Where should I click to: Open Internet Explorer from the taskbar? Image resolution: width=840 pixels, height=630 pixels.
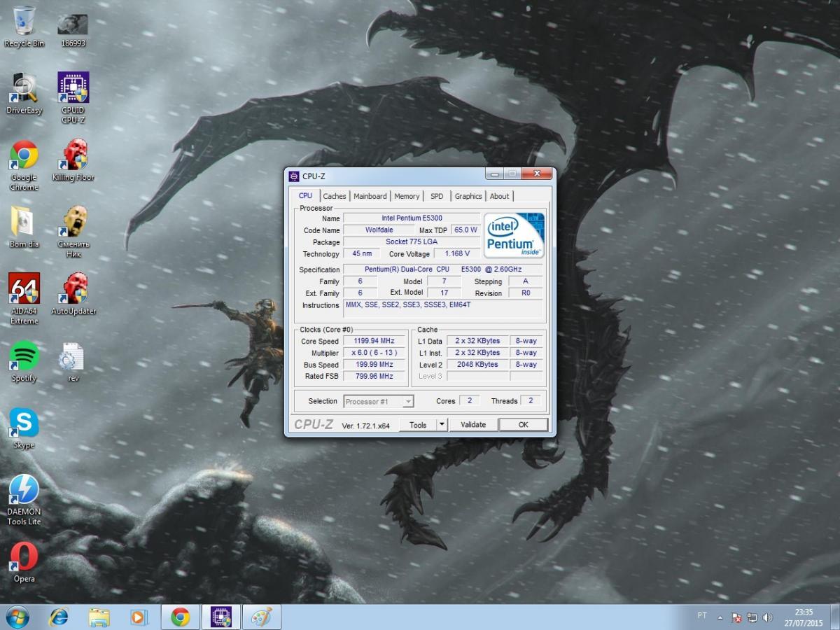[x=59, y=617]
